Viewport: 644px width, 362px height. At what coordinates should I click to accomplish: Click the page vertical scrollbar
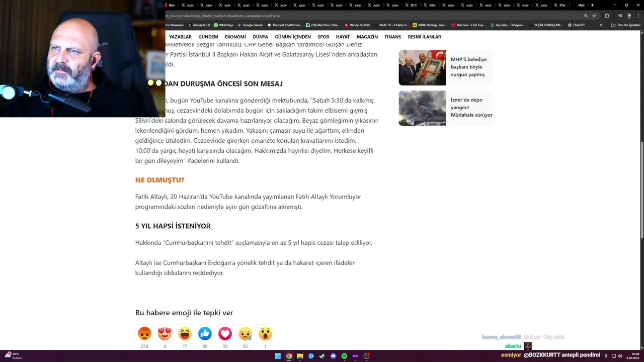(641, 191)
